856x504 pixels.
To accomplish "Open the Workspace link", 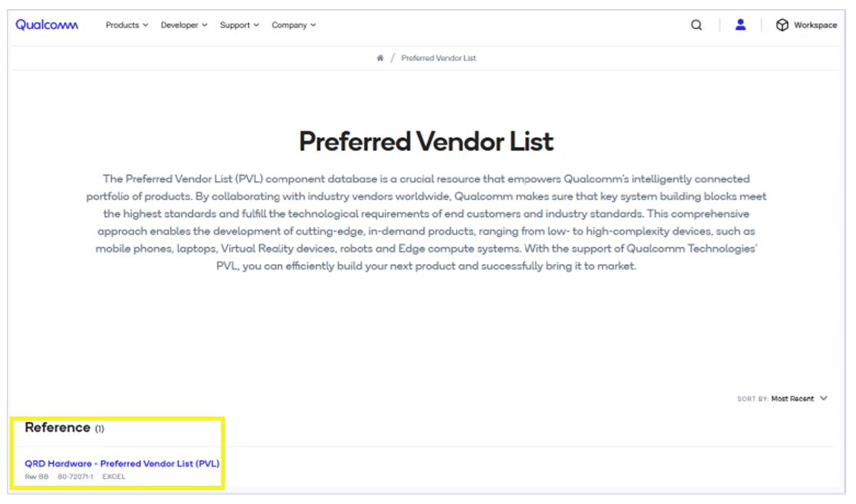I will (815, 25).
